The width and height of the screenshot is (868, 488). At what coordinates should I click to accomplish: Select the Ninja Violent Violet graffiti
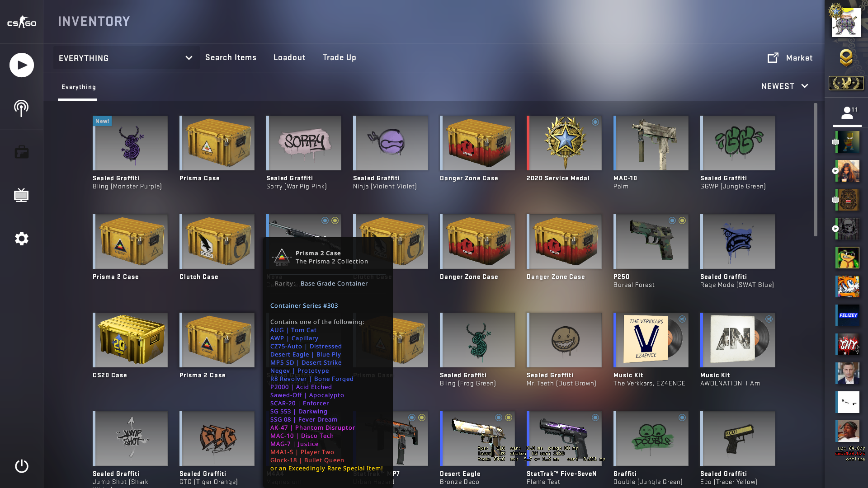391,143
